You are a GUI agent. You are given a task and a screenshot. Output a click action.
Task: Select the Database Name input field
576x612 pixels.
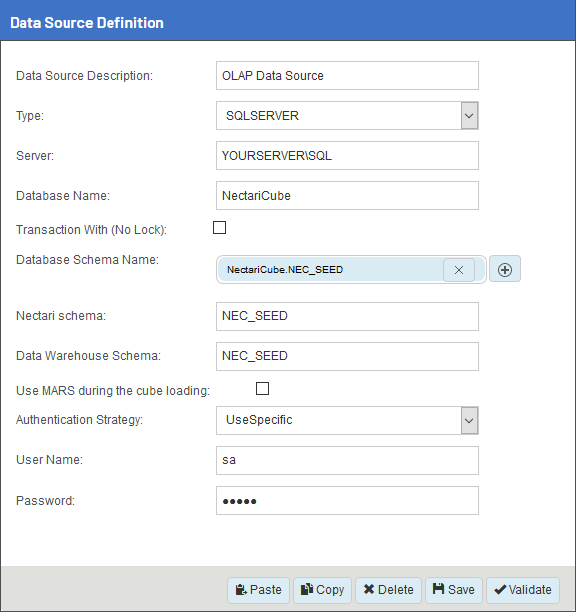pyautogui.click(x=347, y=196)
